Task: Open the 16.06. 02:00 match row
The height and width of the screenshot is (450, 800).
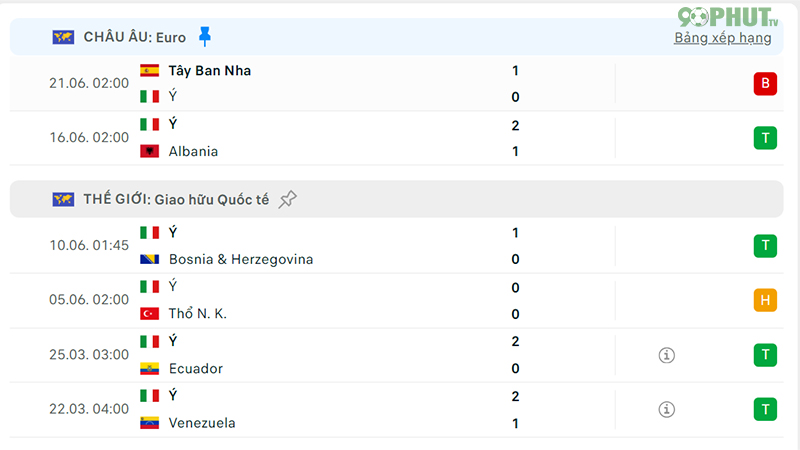Action: (396, 138)
